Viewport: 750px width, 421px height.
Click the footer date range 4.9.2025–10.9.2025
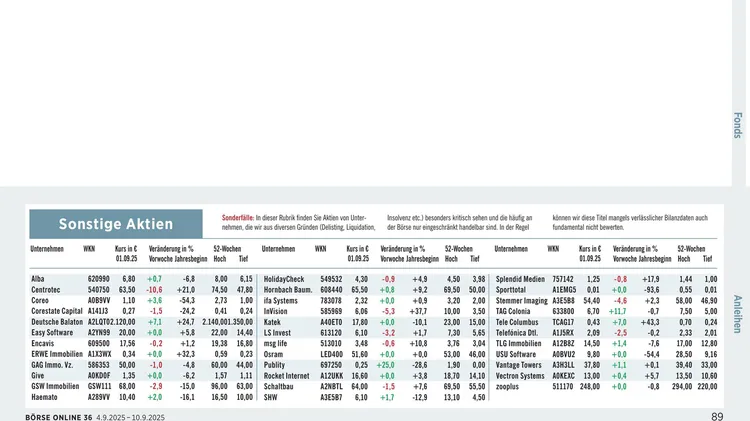click(131, 417)
